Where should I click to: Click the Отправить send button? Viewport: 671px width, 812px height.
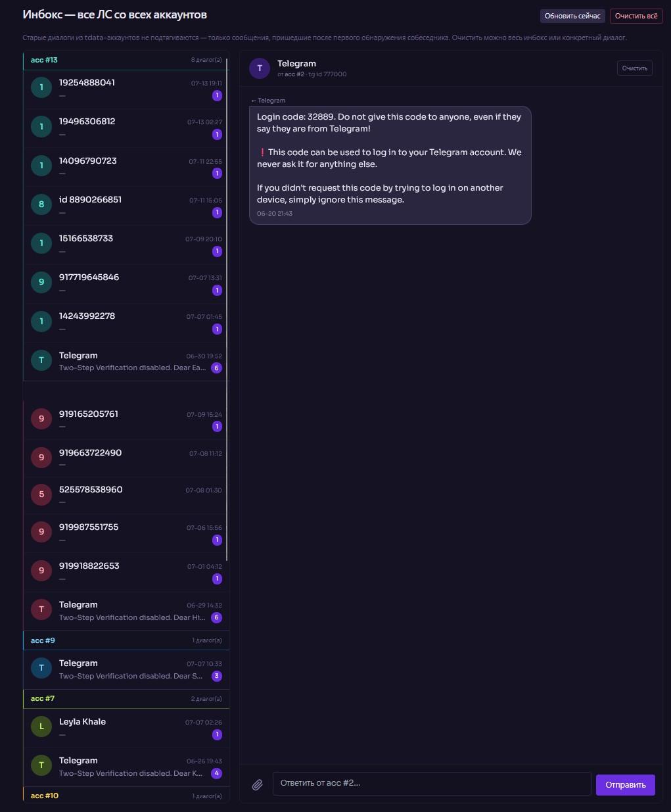626,784
